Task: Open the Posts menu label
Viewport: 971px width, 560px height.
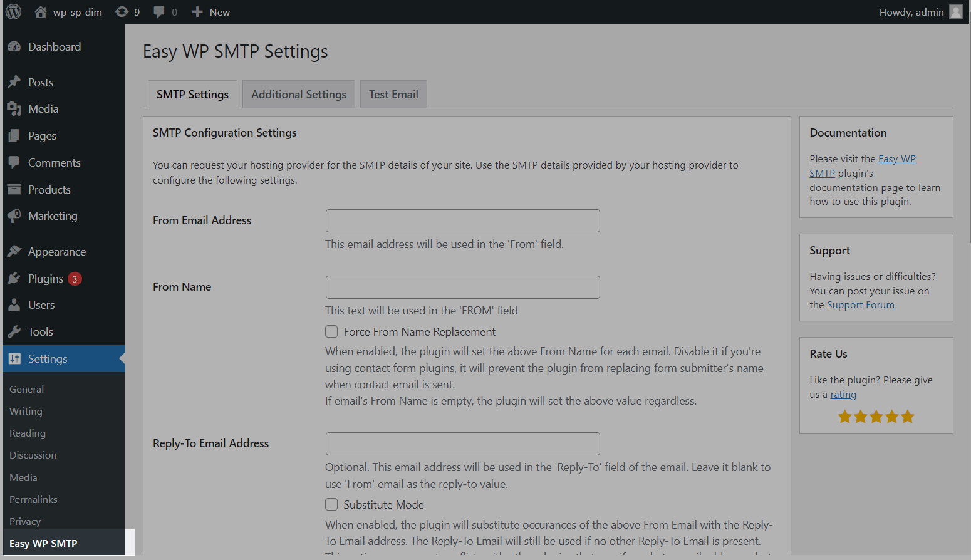Action: [41, 83]
